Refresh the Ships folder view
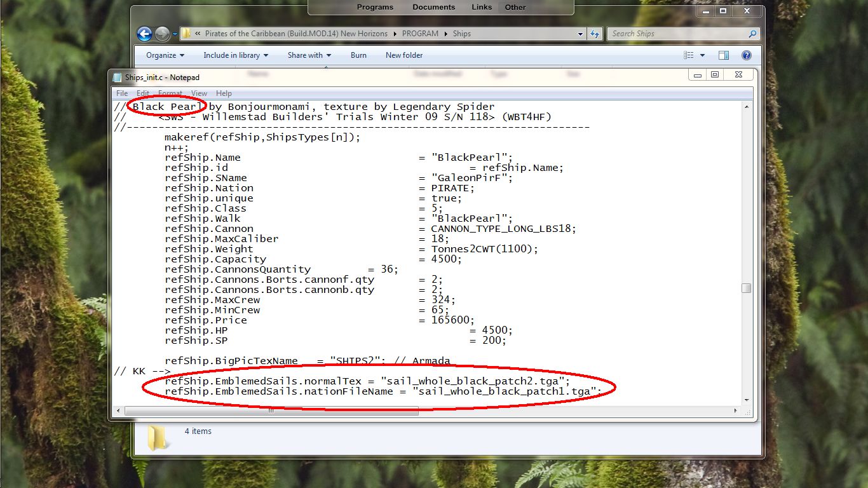The width and height of the screenshot is (868, 488). coord(595,34)
